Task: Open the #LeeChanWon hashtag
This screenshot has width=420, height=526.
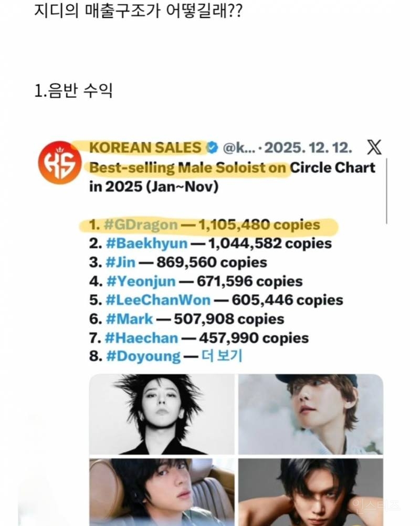Action: click(x=158, y=300)
